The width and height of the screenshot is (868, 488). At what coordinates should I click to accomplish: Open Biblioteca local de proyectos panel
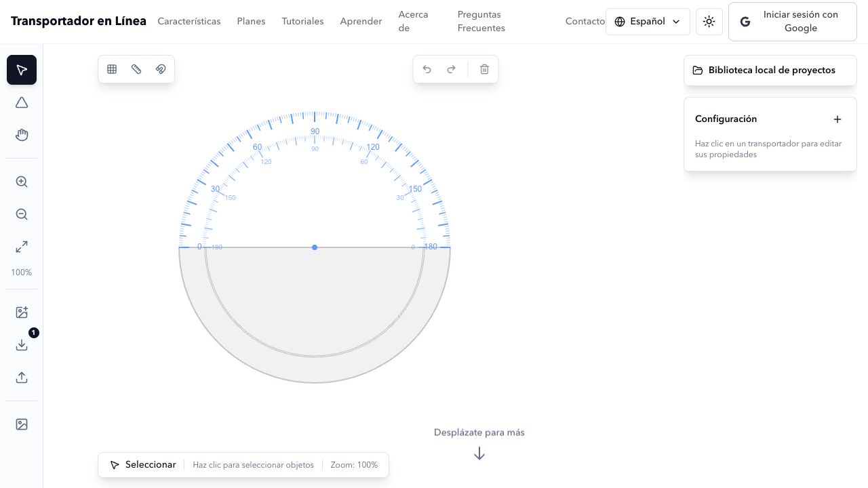[x=770, y=70]
